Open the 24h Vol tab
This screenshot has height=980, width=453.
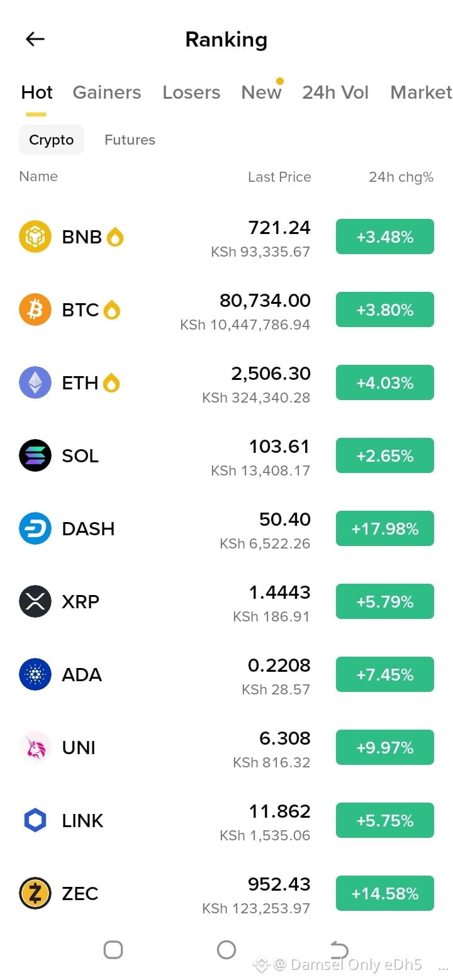pos(335,92)
